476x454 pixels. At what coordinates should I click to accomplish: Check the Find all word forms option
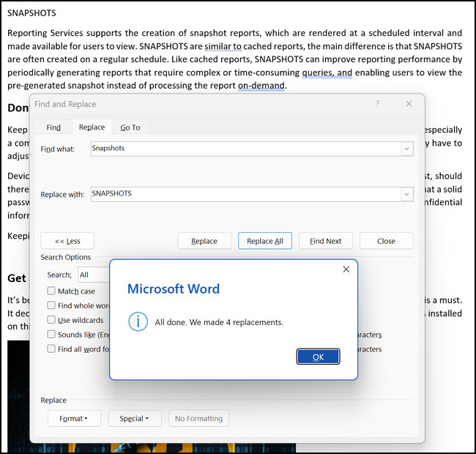[51, 349]
